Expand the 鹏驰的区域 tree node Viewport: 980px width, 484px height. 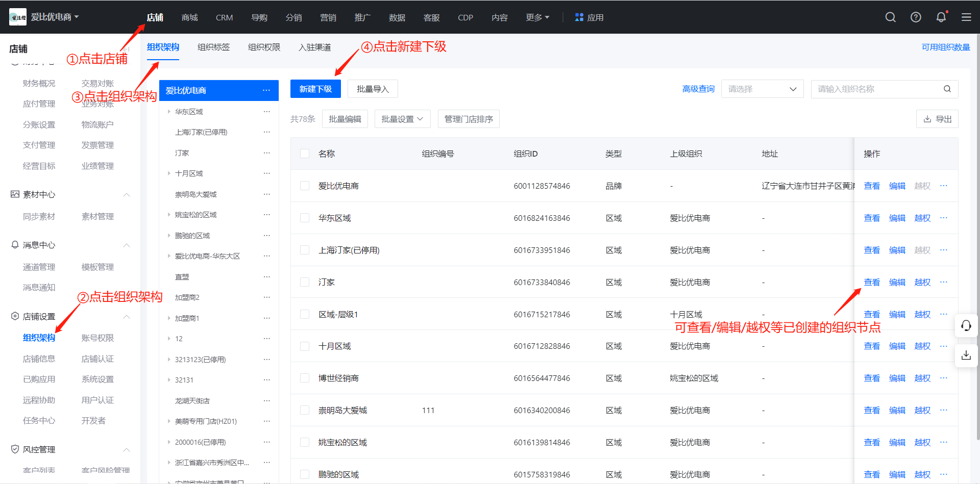point(169,235)
